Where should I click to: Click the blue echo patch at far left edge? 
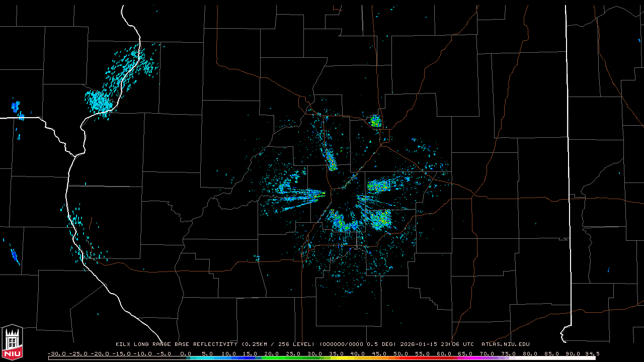(x=16, y=107)
